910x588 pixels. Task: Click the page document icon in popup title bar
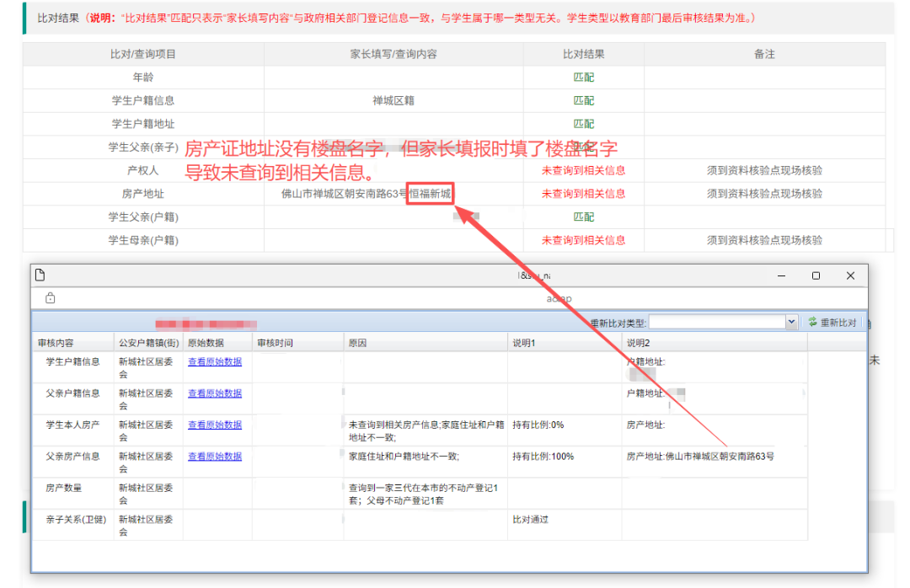click(x=40, y=275)
